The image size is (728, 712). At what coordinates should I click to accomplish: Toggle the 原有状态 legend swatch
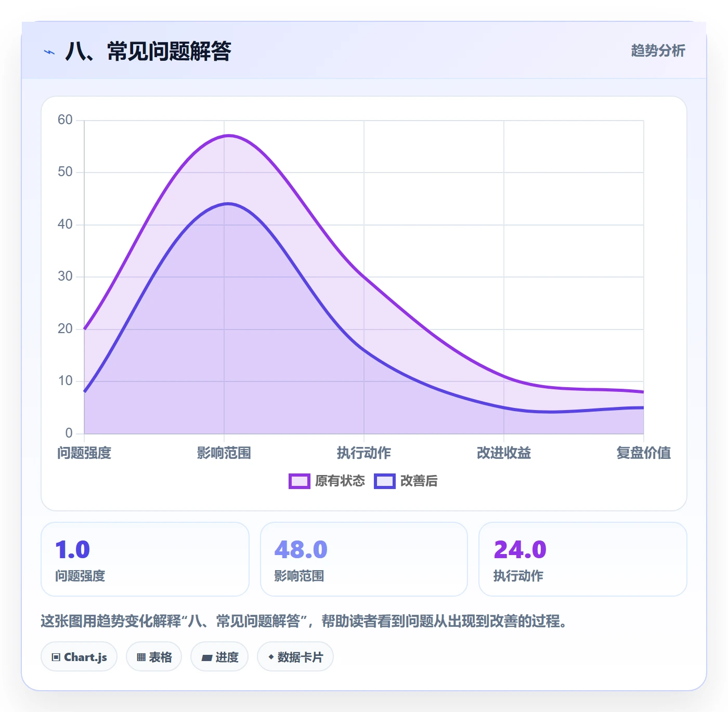300,481
